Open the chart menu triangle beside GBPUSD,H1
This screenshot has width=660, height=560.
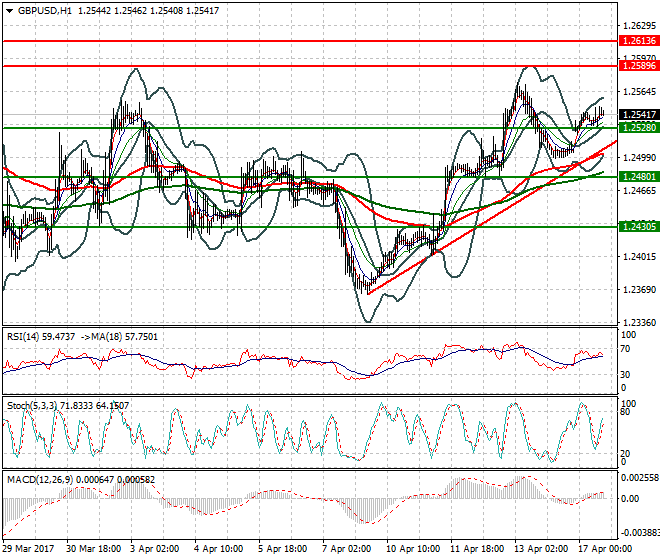9,11
